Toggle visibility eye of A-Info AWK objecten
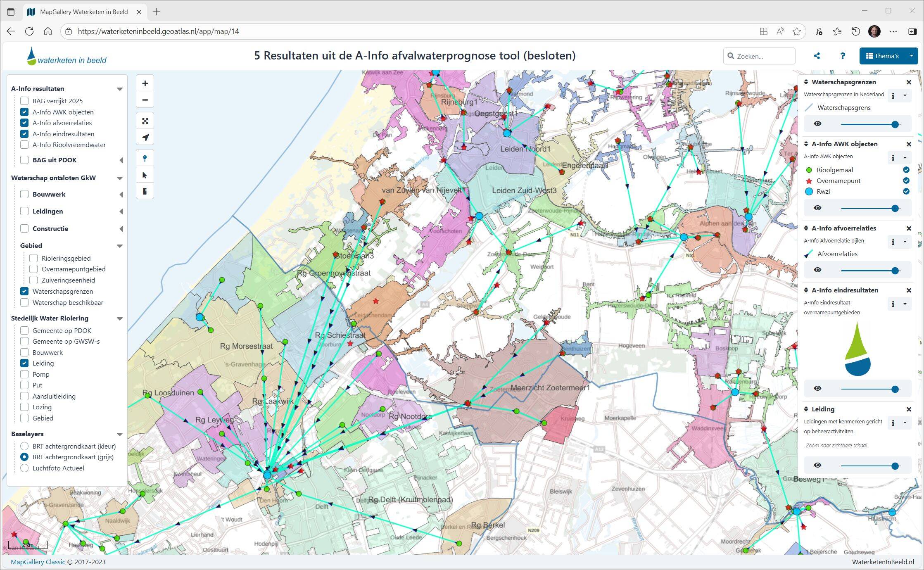This screenshot has width=924, height=570. coord(817,208)
